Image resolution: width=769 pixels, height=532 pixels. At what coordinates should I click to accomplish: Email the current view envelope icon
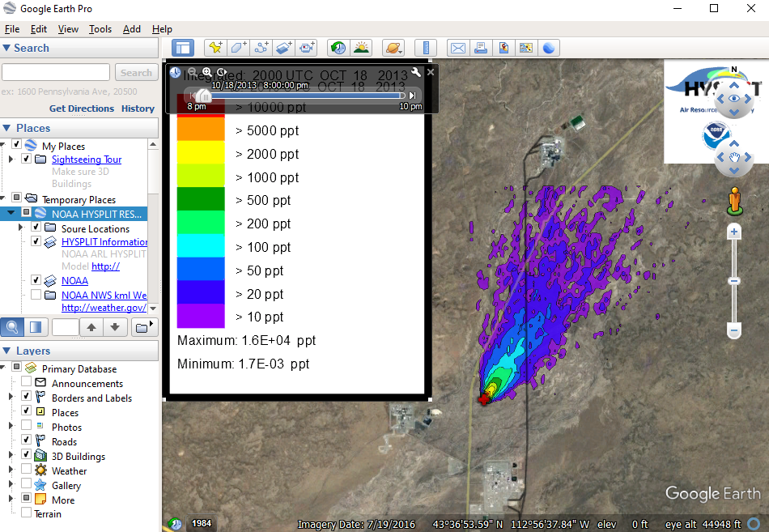(x=457, y=48)
